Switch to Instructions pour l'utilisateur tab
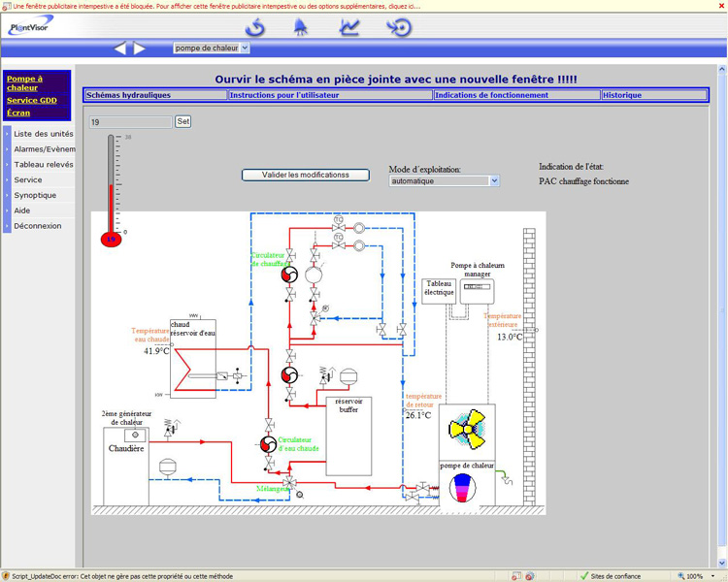 pos(330,95)
